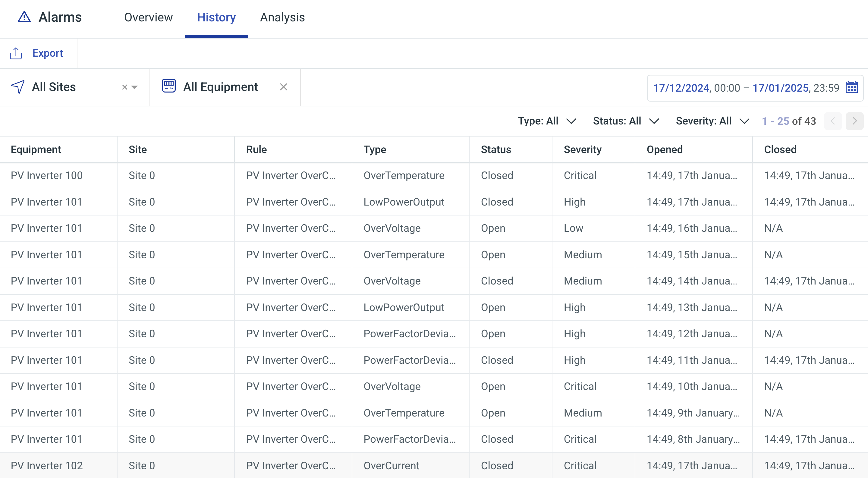Click the All Sites label

(x=54, y=87)
